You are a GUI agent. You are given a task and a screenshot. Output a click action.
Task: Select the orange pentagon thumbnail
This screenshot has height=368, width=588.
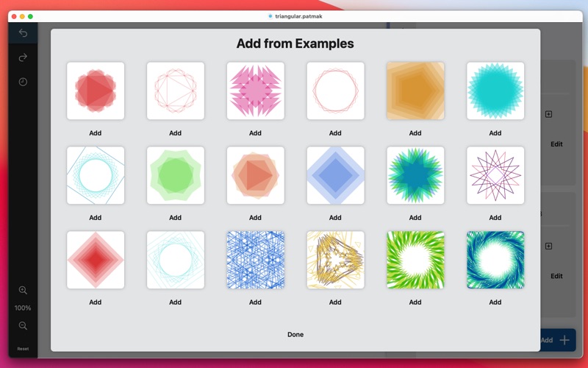tap(415, 91)
